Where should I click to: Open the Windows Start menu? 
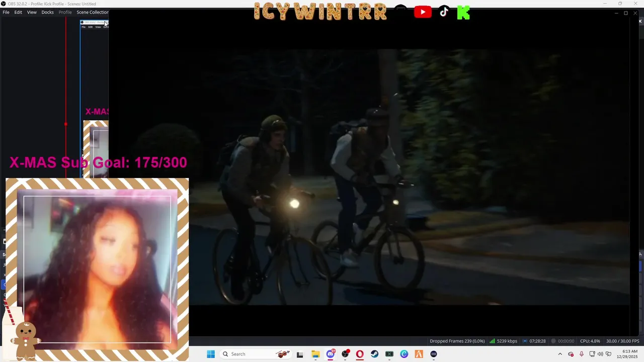[x=211, y=354]
